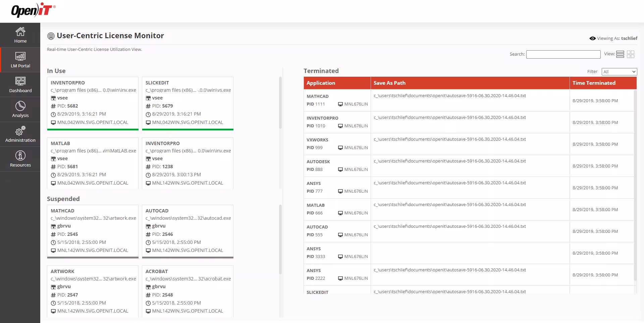This screenshot has height=323, width=644.
Task: Select the suspended ARTWORK card title
Action: click(x=62, y=271)
